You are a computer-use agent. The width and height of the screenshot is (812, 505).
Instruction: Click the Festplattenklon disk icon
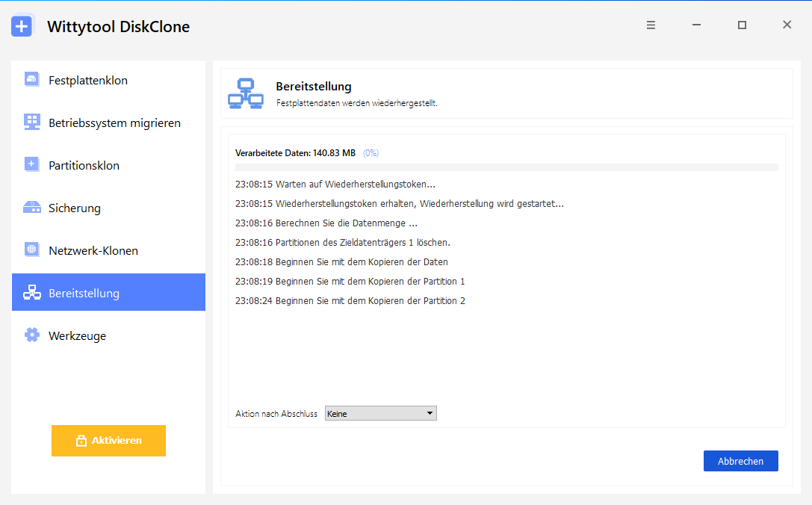coord(31,80)
